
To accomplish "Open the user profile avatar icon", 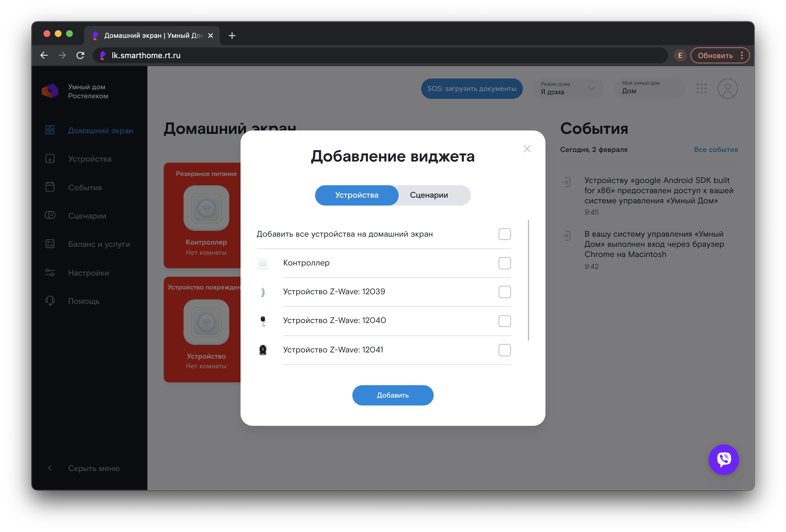I will (727, 89).
